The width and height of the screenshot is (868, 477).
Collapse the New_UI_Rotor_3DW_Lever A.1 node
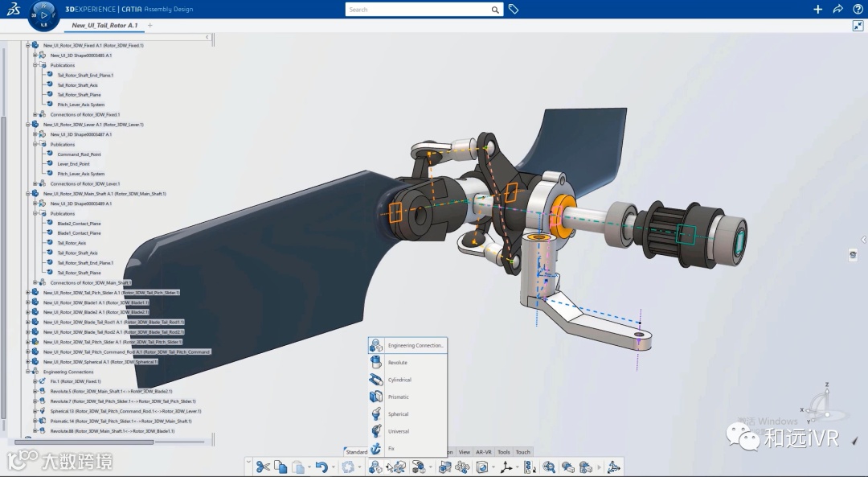(x=27, y=125)
